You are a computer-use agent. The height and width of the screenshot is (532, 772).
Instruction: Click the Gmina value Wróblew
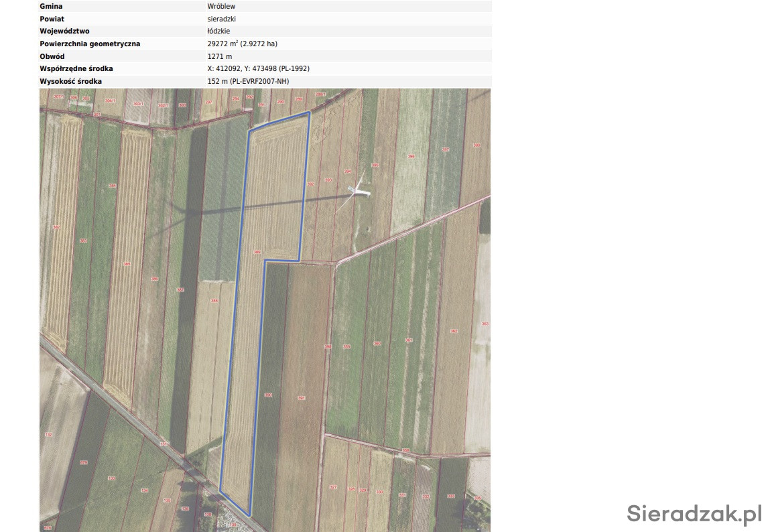click(221, 6)
